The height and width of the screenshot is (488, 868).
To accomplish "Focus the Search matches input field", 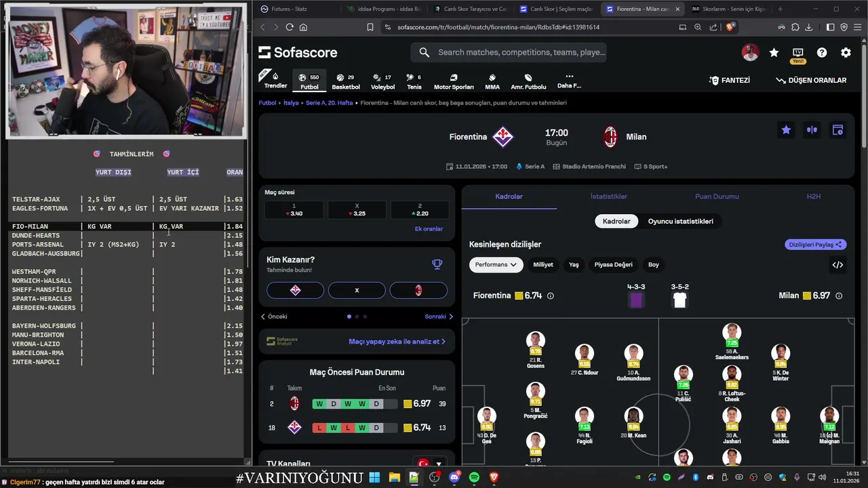I will [509, 52].
